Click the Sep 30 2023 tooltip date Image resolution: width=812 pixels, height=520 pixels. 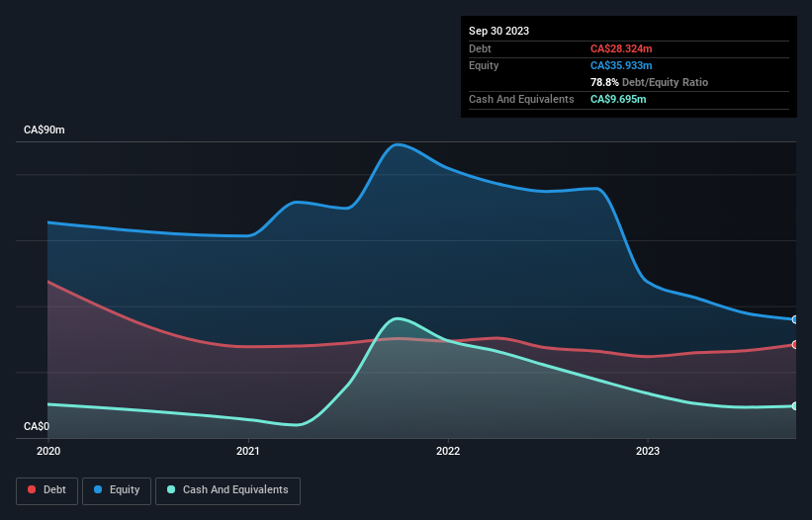pos(498,31)
